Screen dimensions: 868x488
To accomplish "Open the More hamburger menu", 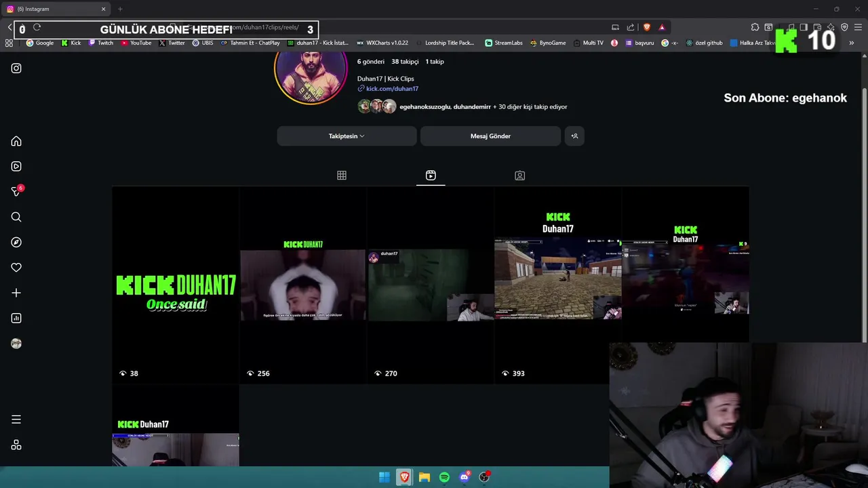I will [x=16, y=420].
